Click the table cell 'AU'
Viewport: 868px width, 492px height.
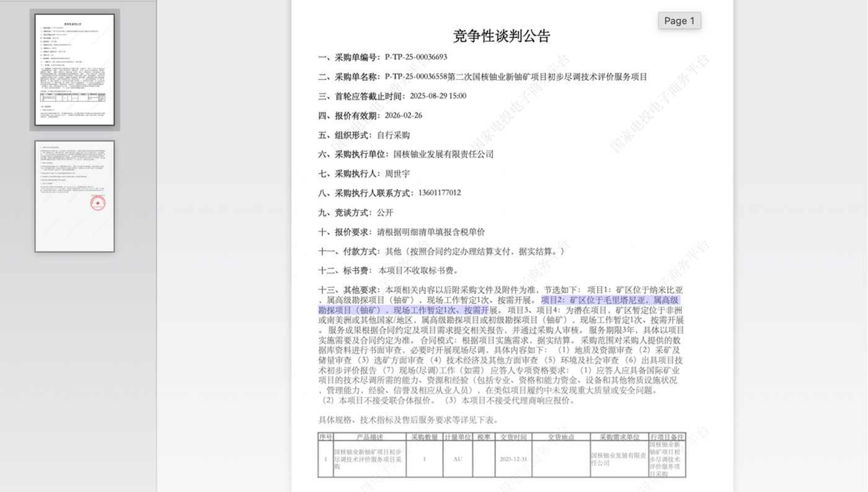457,459
